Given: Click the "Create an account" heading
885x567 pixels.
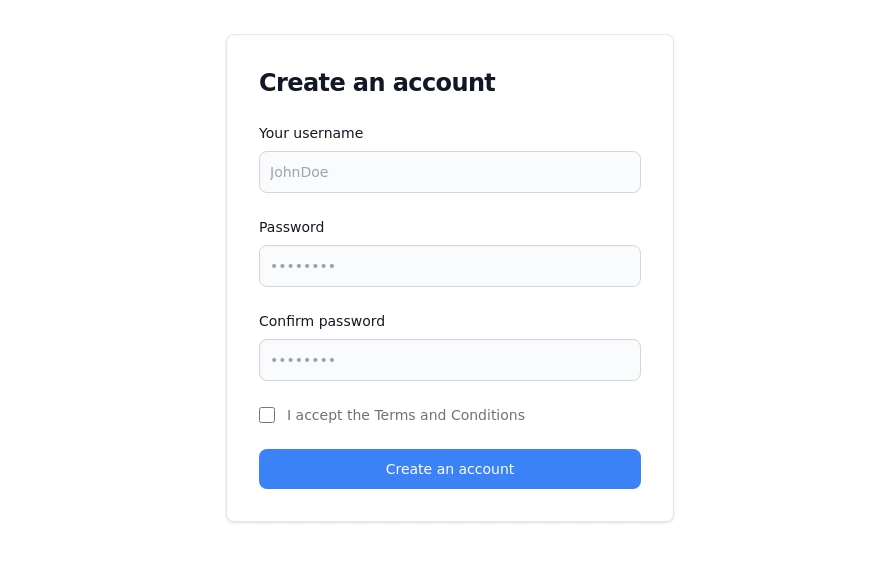Looking at the screenshot, I should tap(377, 83).
